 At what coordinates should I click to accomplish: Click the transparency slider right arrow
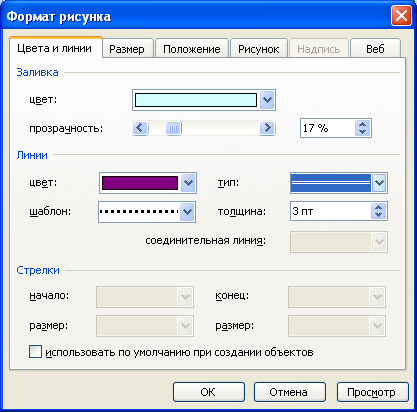click(x=267, y=128)
